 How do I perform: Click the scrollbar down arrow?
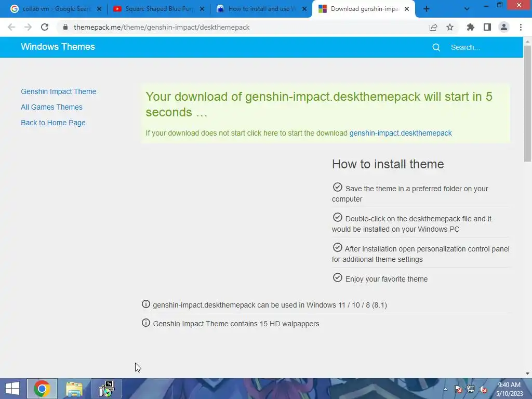pos(527,374)
